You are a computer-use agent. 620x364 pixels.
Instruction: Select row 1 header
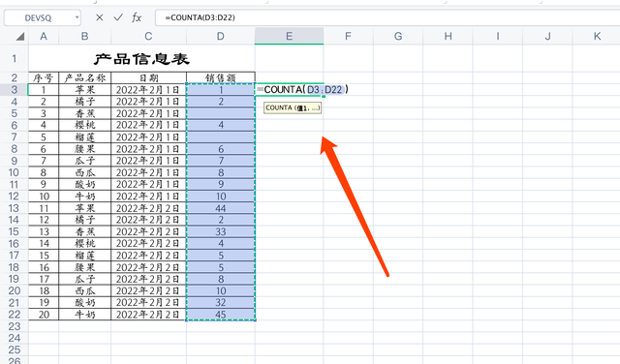(x=15, y=58)
